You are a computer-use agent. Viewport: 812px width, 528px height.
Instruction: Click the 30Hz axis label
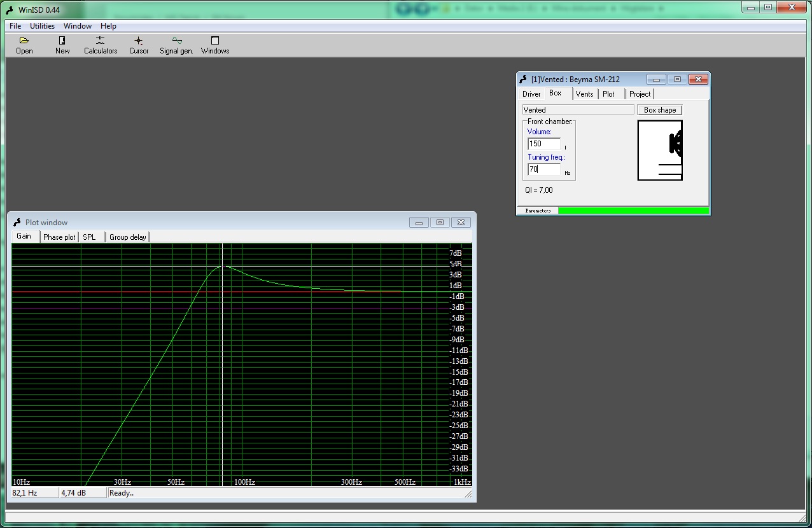[x=122, y=482]
